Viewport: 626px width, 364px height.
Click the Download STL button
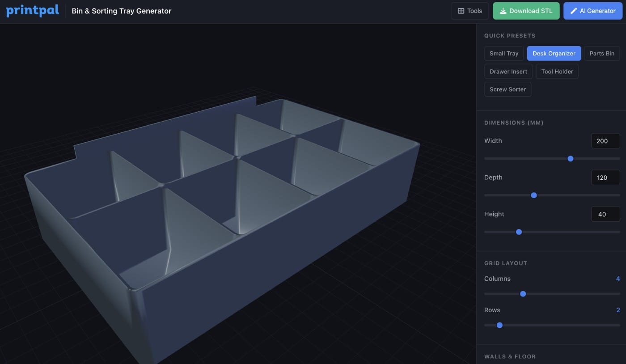[x=526, y=11]
